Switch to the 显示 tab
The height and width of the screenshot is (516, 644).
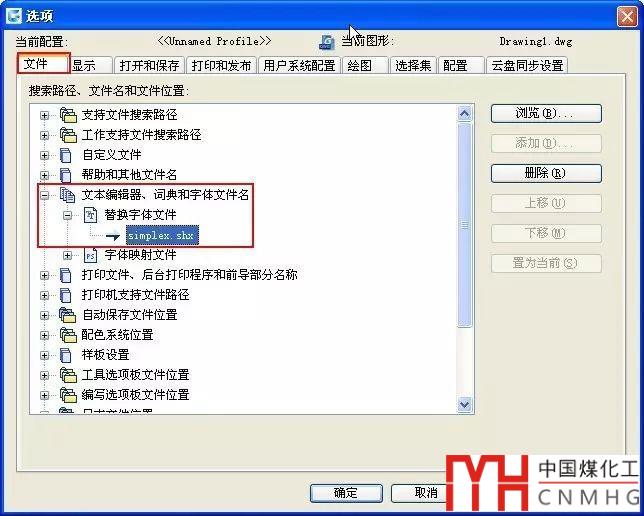[91, 65]
